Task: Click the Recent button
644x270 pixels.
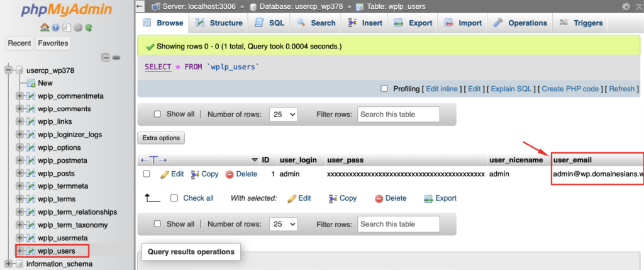Action: (19, 43)
